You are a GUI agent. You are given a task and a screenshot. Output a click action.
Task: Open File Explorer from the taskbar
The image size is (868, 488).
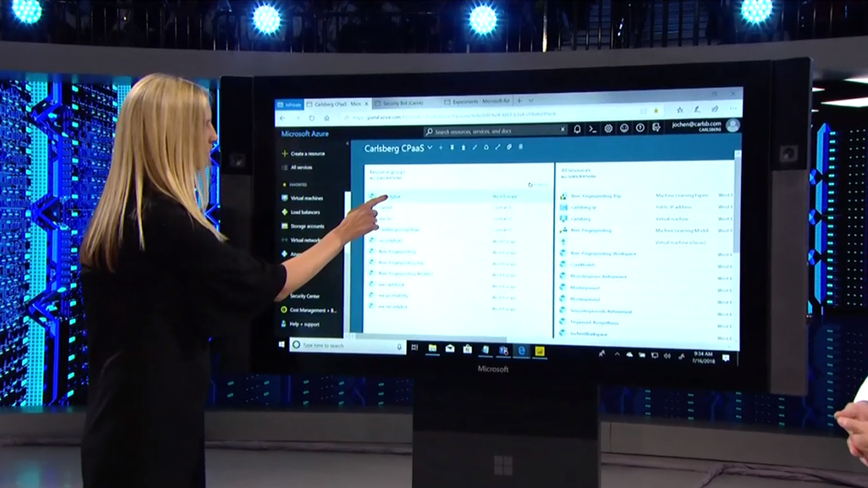click(432, 348)
